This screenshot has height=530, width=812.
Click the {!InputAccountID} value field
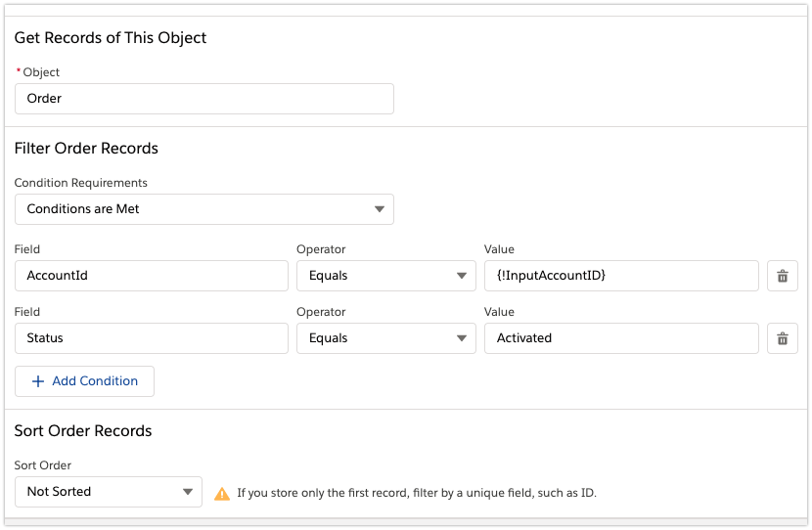tap(621, 276)
